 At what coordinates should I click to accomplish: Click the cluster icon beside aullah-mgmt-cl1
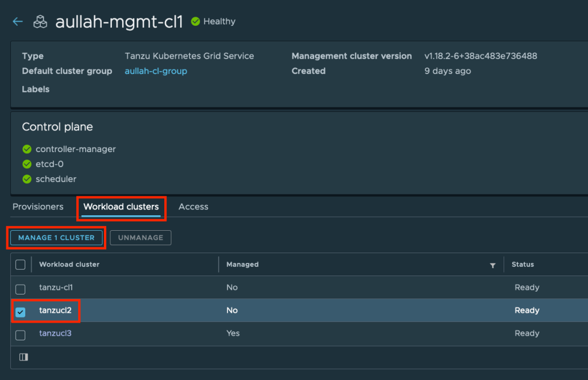click(40, 22)
